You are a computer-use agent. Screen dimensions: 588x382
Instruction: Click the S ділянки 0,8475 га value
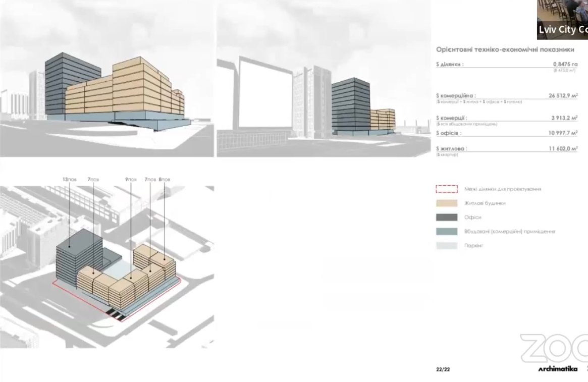[565, 65]
